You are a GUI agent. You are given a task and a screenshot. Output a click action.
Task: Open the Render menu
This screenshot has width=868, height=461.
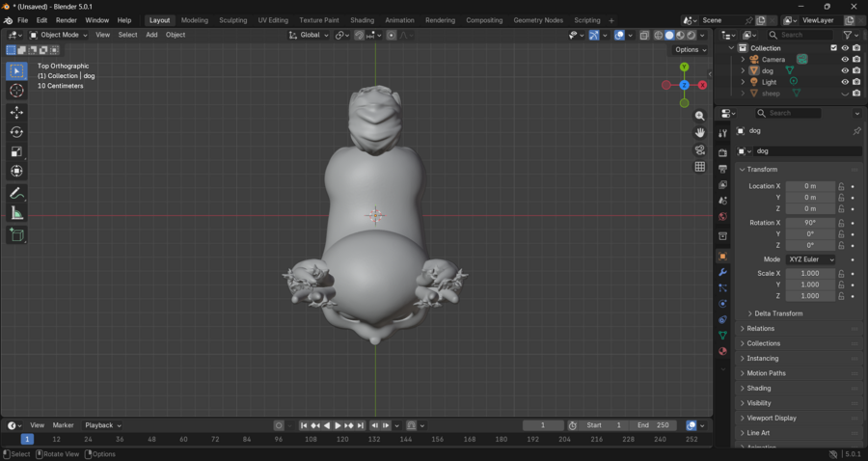[x=67, y=20]
